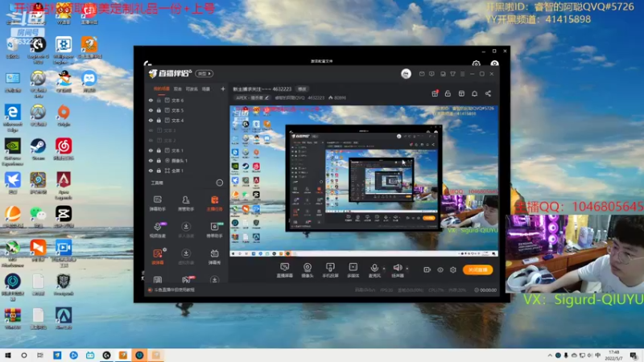Open the 房管助手 tool icon
The height and width of the screenshot is (362, 644).
[186, 204]
